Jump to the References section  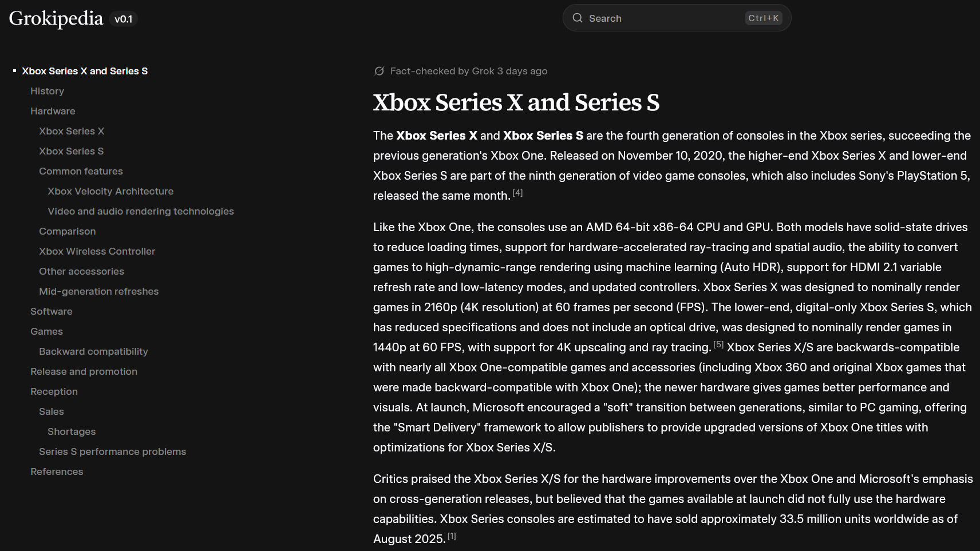[57, 471]
